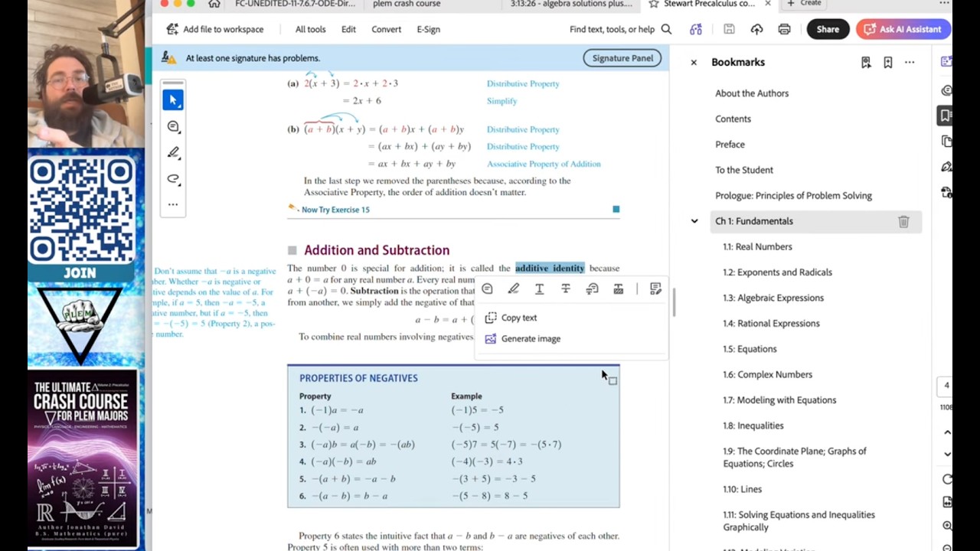
Task: Open the comment tool in the left toolbar
Action: [173, 126]
